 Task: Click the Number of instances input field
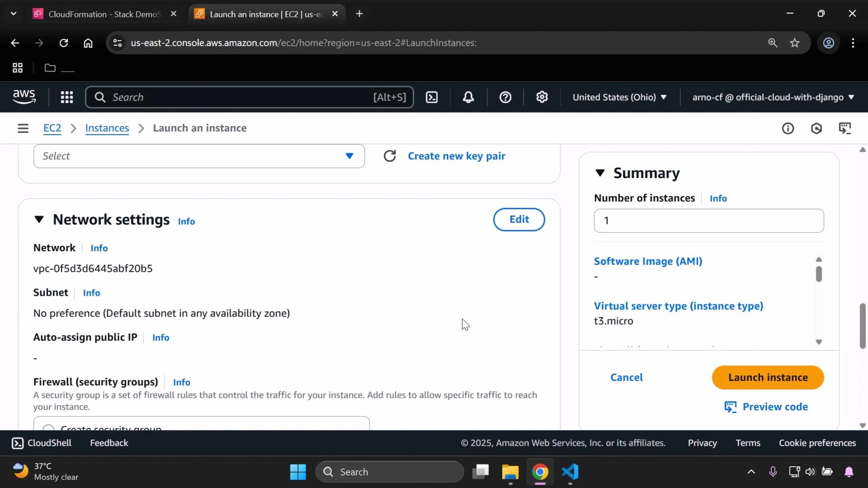coord(708,221)
